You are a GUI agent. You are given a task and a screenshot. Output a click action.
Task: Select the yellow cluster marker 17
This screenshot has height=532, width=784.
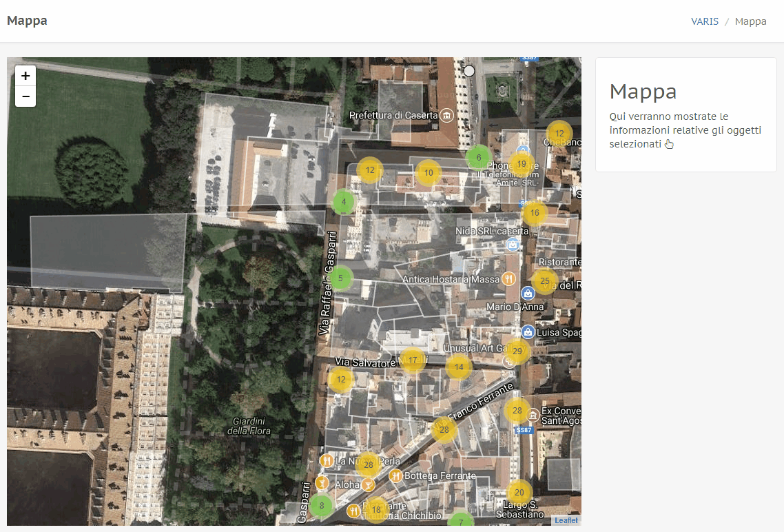(x=413, y=360)
